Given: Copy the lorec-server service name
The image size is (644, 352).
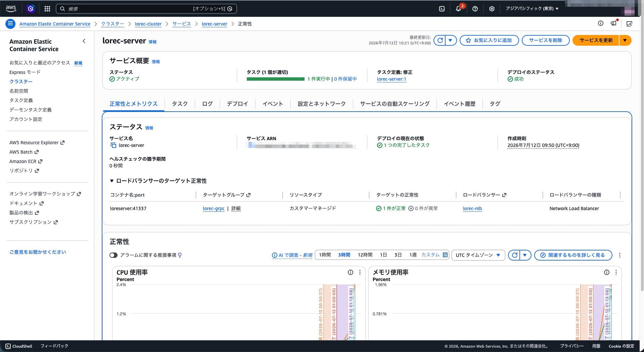Looking at the screenshot, I should [113, 145].
